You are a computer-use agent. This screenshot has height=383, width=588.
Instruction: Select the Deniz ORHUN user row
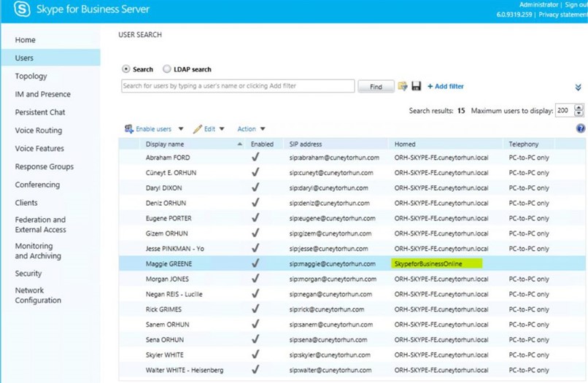click(352, 203)
